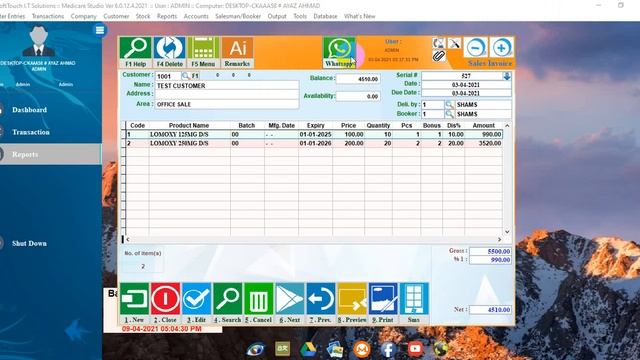Screen dimensions: 640x360
Task: Click the minus zoom-out circle icon
Action: (x=476, y=47)
